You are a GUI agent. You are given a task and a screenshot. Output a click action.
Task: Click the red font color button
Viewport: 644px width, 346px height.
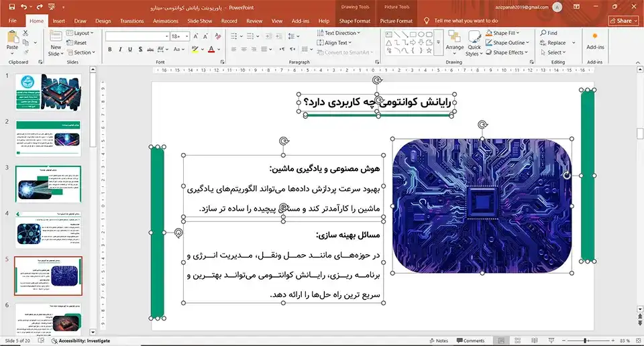pos(211,49)
